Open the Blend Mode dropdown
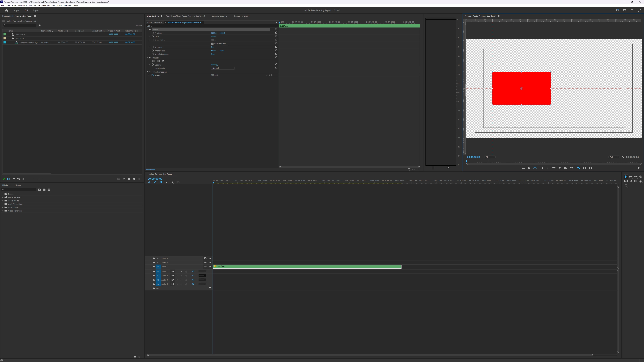This screenshot has height=362, width=644. pyautogui.click(x=223, y=68)
